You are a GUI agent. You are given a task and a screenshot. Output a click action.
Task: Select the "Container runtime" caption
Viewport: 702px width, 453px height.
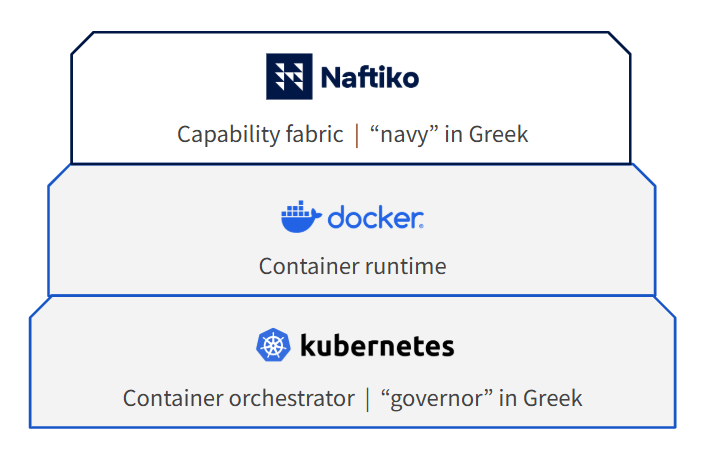click(352, 266)
